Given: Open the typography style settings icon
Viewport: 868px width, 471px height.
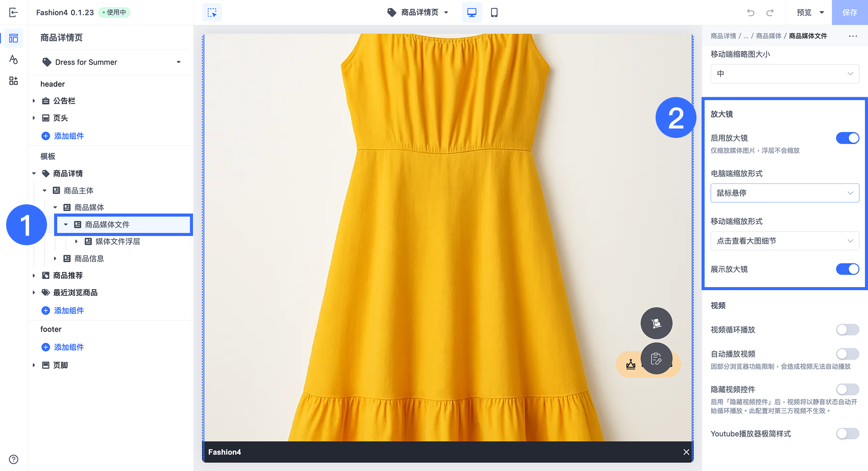Looking at the screenshot, I should click(14, 60).
